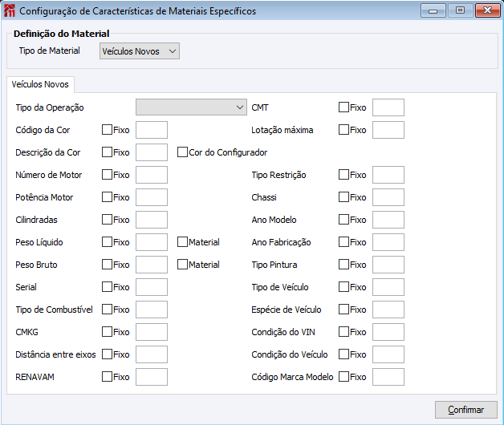Tick Fixo checkbox for RENAVAM
The height and width of the screenshot is (425, 504).
[x=108, y=377]
